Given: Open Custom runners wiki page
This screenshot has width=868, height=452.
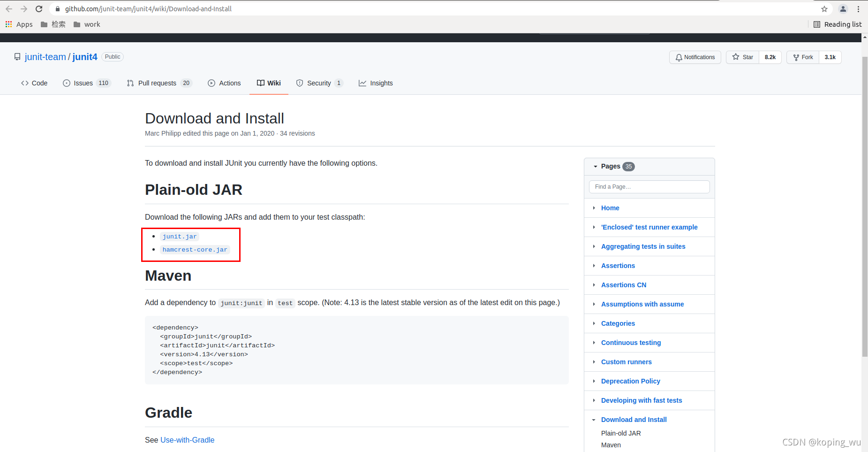Looking at the screenshot, I should [x=626, y=362].
